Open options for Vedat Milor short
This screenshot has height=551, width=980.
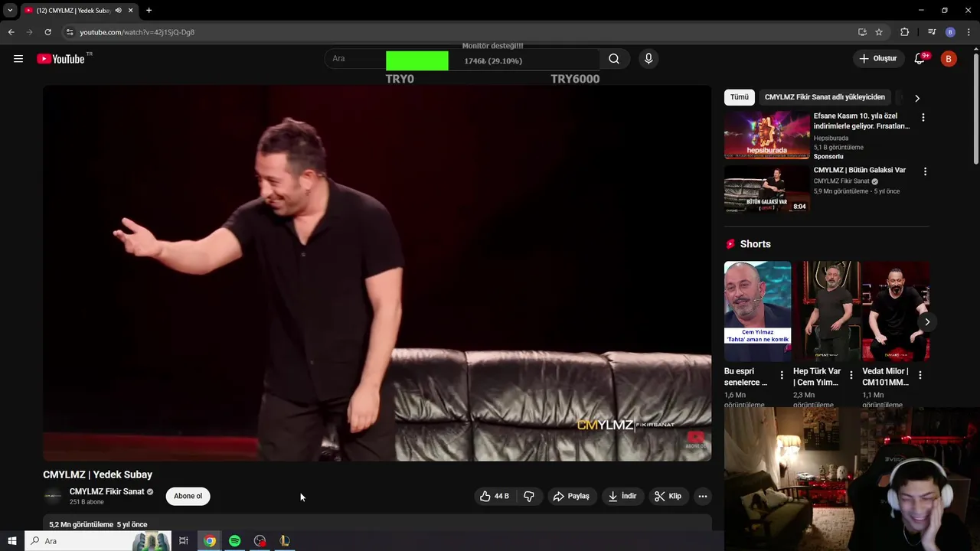(920, 375)
